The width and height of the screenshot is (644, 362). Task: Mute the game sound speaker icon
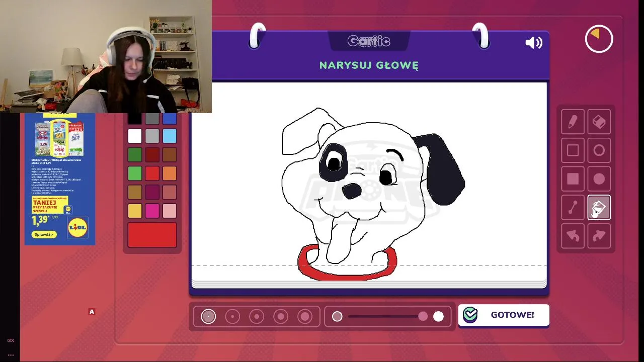pyautogui.click(x=534, y=43)
